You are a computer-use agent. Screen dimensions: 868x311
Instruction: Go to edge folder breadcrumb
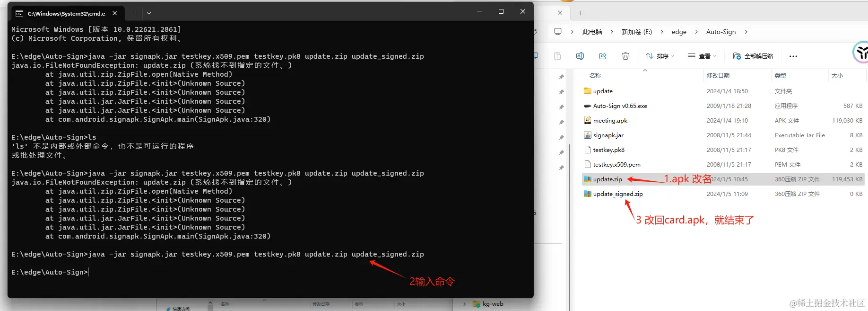679,32
